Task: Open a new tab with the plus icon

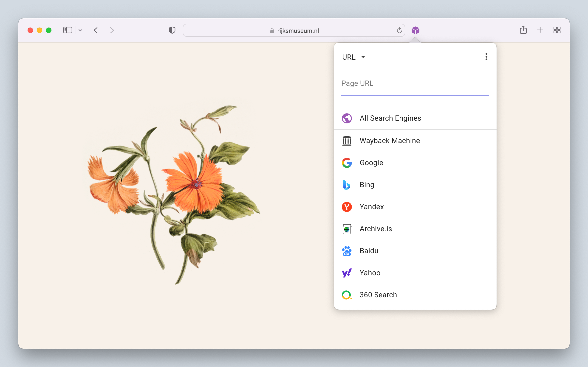Action: (540, 30)
